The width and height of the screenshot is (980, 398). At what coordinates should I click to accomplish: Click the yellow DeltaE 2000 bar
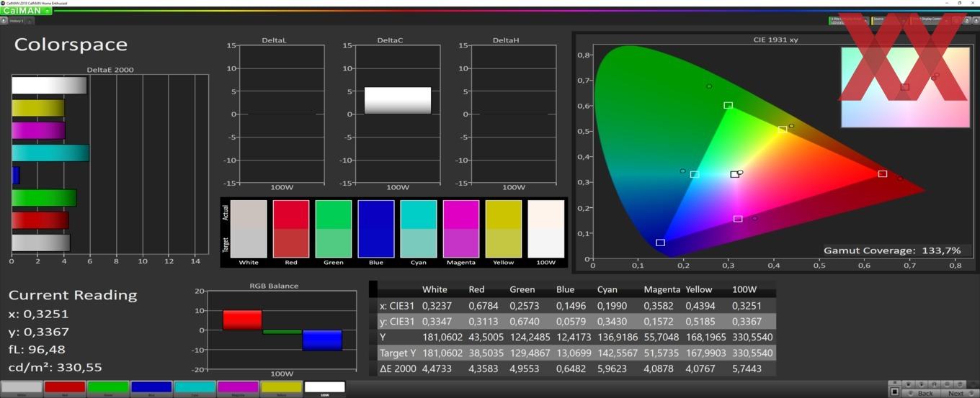coord(38,108)
